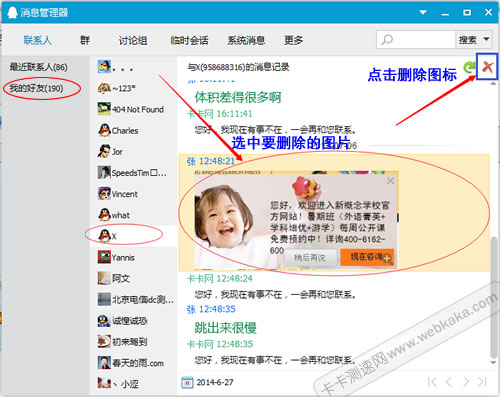Screen dimensions: 500x397
Task: Click the green refresh arrow icon
Action: (469, 68)
